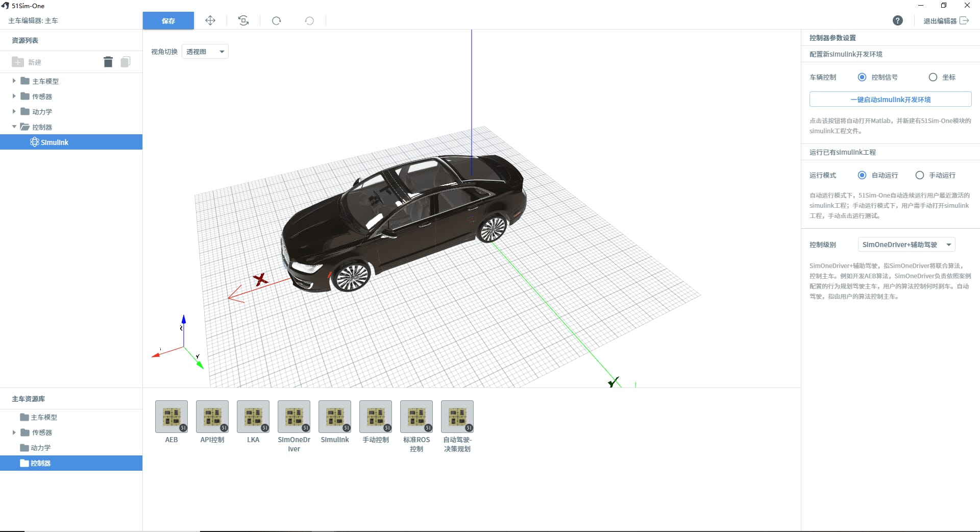Click the 控制器参数设置 panel title
Image resolution: width=980 pixels, height=532 pixels.
832,38
